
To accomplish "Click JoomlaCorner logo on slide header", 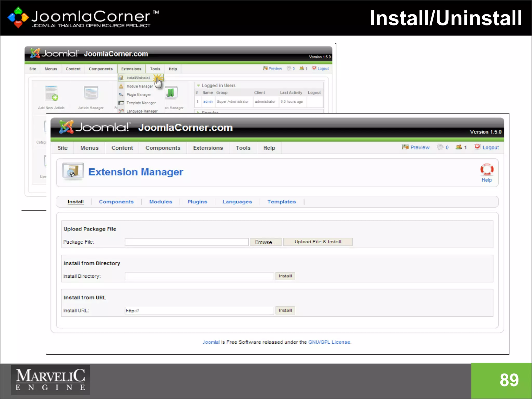I will [83, 17].
